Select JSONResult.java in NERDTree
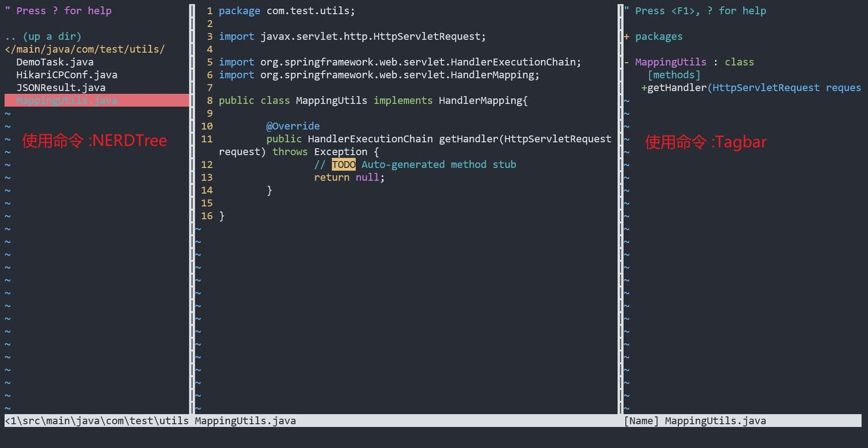Screen dimensions: 868x448 click(x=61, y=87)
